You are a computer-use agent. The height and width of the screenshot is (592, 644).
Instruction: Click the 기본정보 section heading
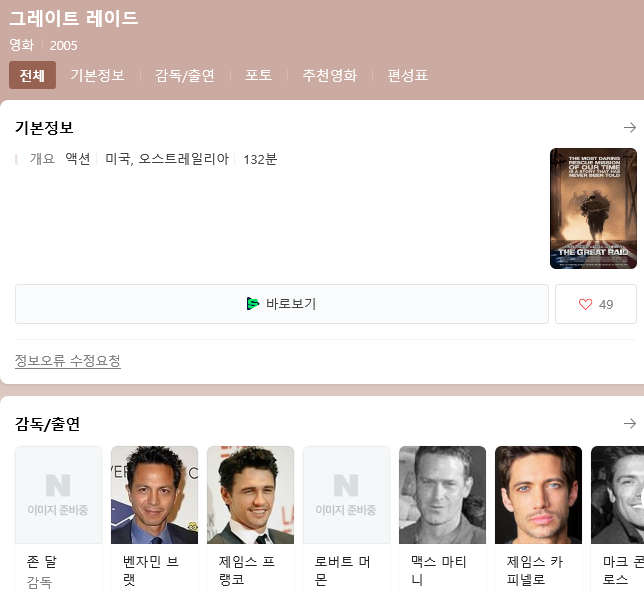point(44,128)
